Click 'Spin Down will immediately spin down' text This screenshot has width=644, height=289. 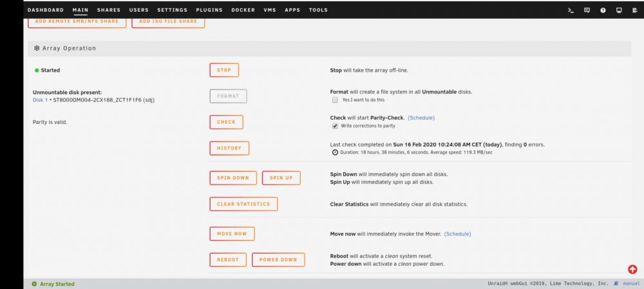[389, 174]
